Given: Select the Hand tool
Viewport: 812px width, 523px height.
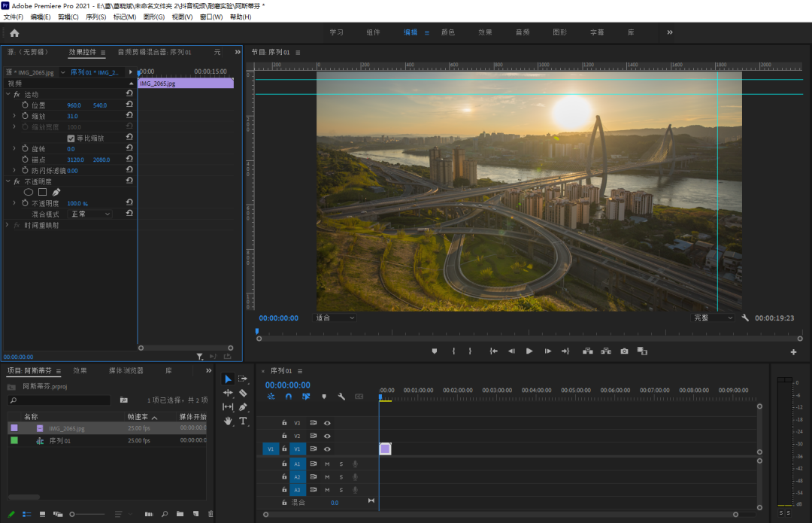Looking at the screenshot, I should click(x=228, y=421).
